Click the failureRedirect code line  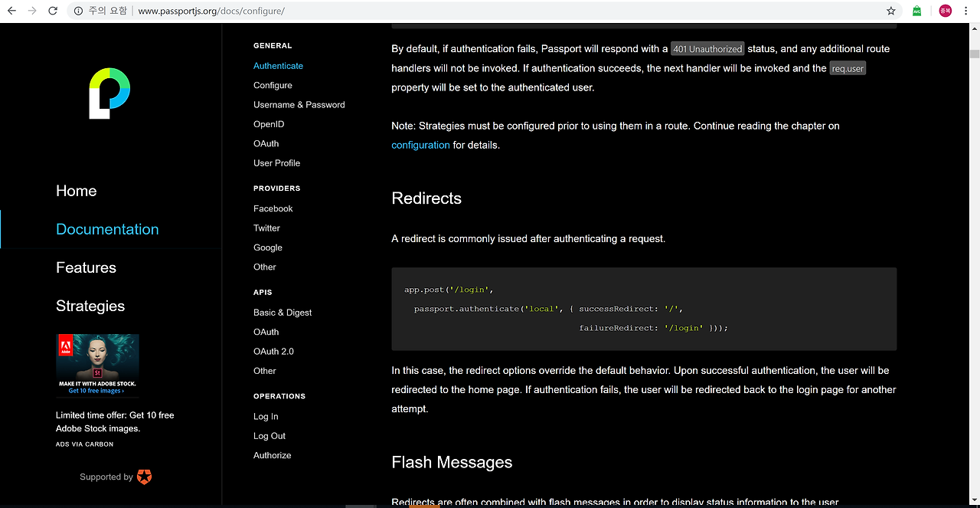[653, 328]
